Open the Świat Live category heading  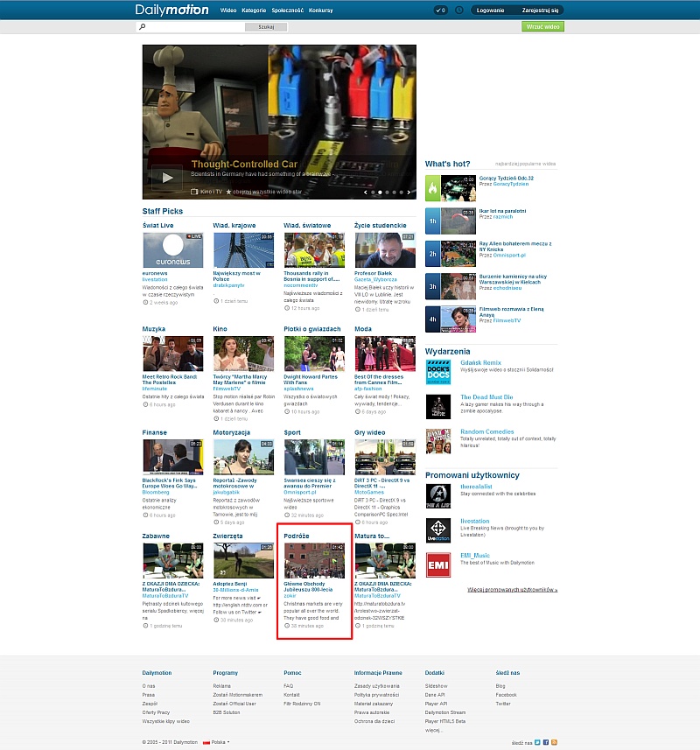click(x=157, y=225)
